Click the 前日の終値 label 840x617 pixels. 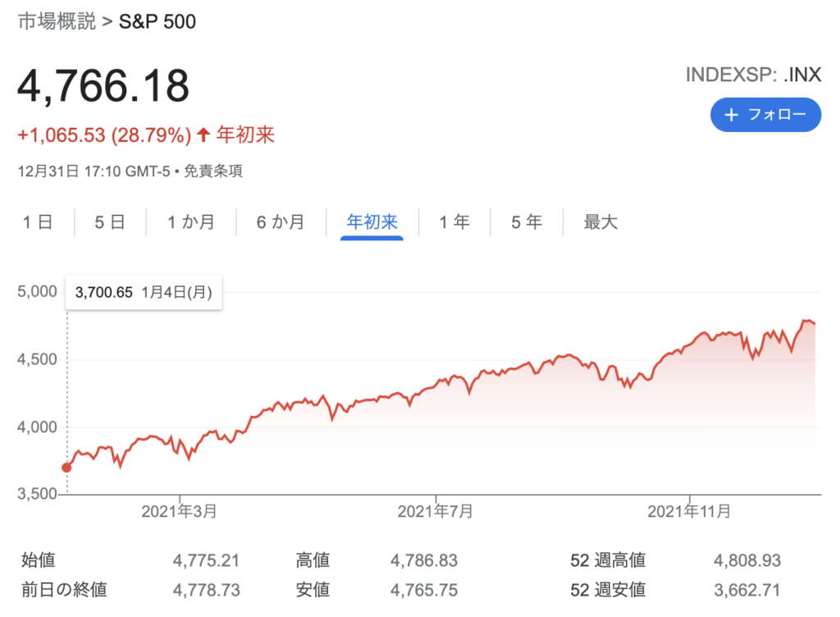[x=64, y=590]
